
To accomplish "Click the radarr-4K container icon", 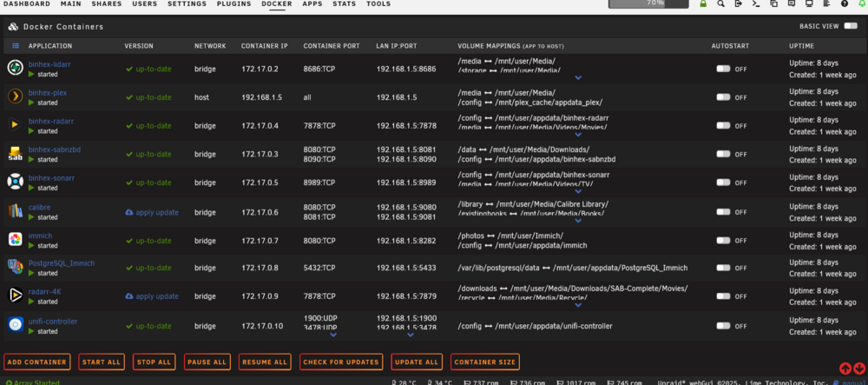I will pos(15,295).
